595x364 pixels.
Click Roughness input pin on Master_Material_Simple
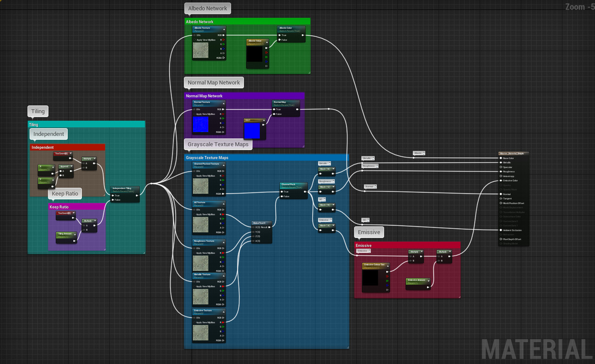501,172
